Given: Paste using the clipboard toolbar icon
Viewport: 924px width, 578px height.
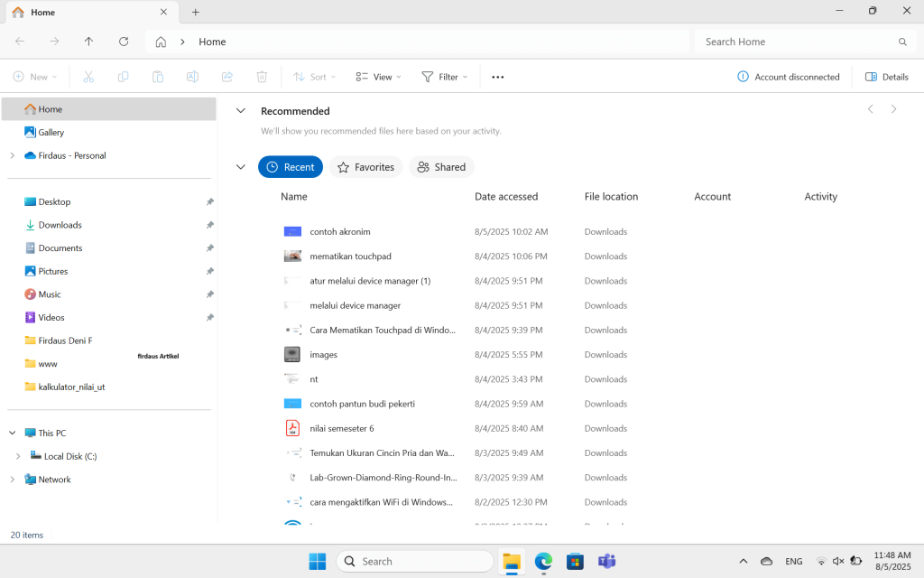Looking at the screenshot, I should 157,77.
